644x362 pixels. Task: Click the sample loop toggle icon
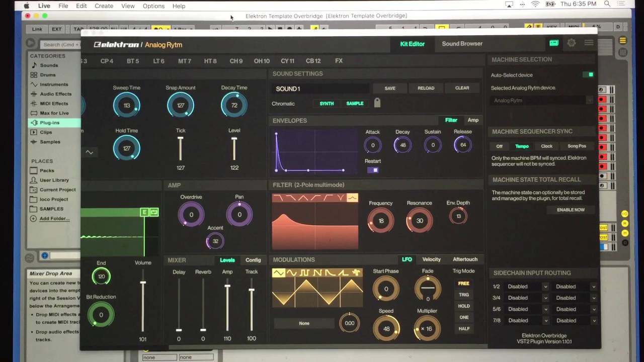(154, 213)
